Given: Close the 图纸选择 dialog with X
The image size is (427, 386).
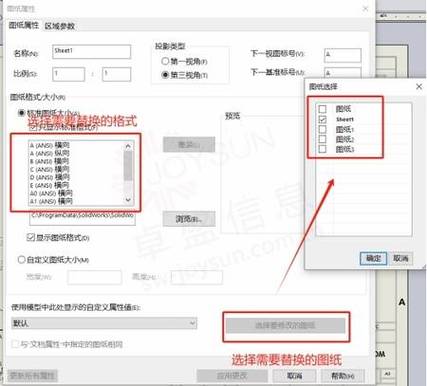Looking at the screenshot, I should [419, 87].
